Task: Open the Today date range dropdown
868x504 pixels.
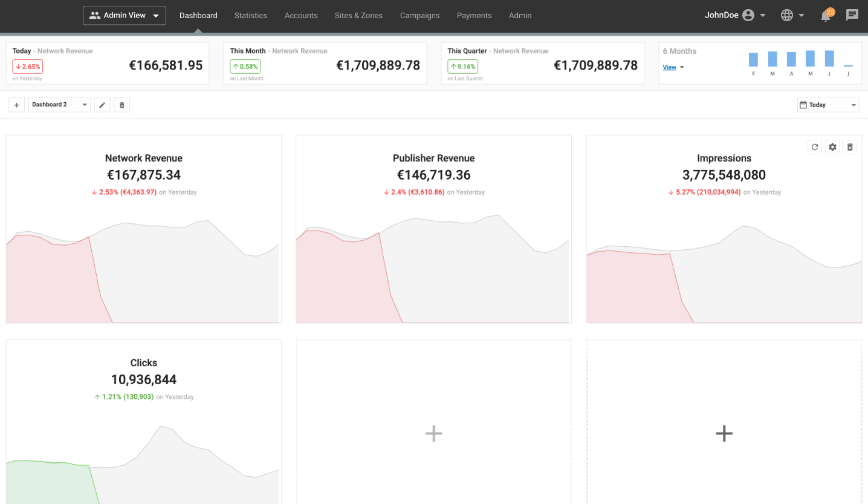Action: pos(828,105)
